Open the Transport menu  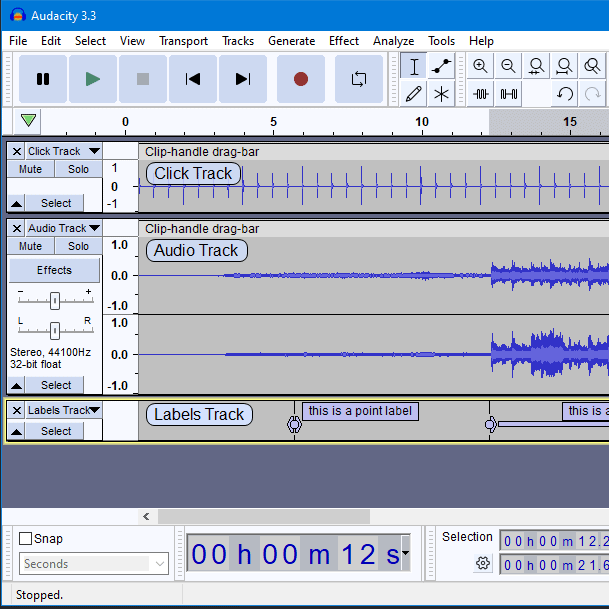pos(183,41)
